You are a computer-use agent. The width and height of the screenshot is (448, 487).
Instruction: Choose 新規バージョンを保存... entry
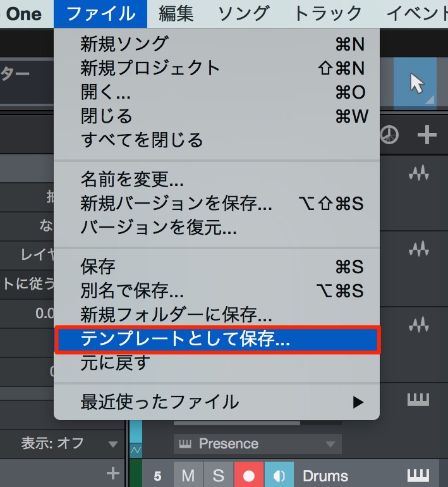pyautogui.click(x=217, y=204)
